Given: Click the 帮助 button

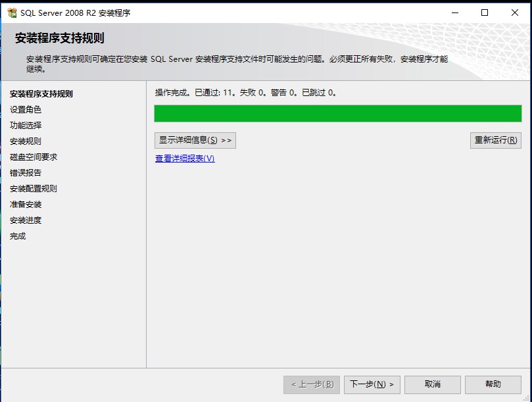Looking at the screenshot, I should [x=493, y=384].
